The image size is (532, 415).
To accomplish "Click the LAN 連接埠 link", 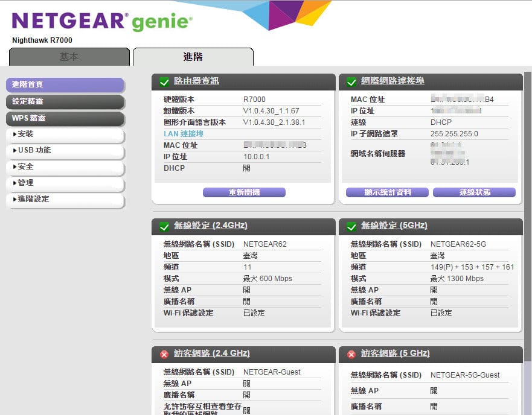I will click(x=184, y=134).
